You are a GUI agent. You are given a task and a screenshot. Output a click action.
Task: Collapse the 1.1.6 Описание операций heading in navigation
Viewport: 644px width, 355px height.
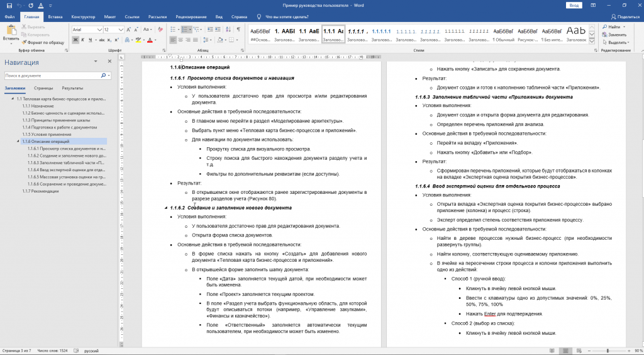[x=18, y=142]
